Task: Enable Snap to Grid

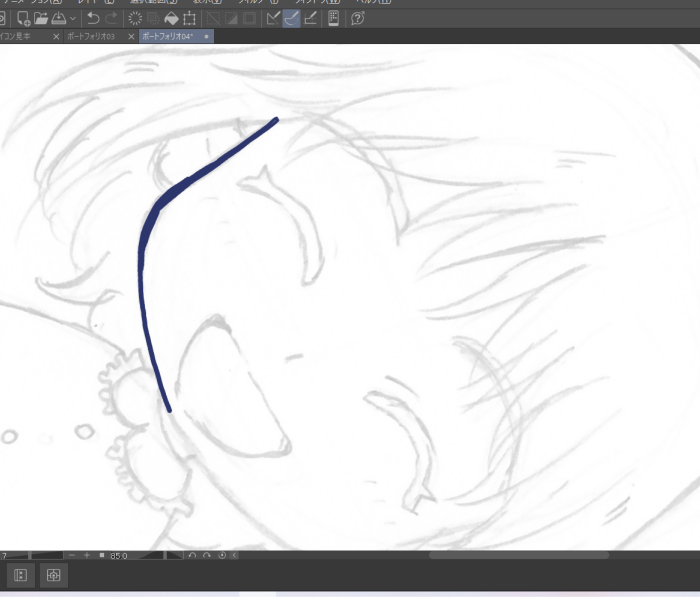Action: pos(310,18)
